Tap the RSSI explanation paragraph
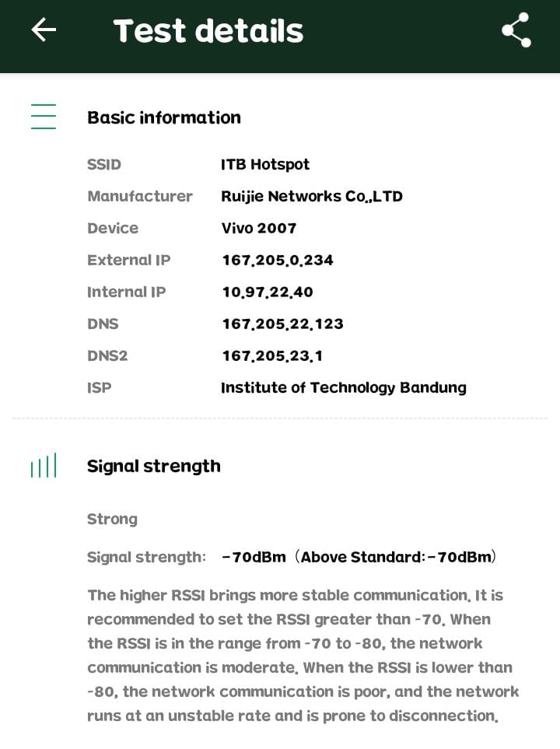The image size is (560, 749). click(x=302, y=655)
